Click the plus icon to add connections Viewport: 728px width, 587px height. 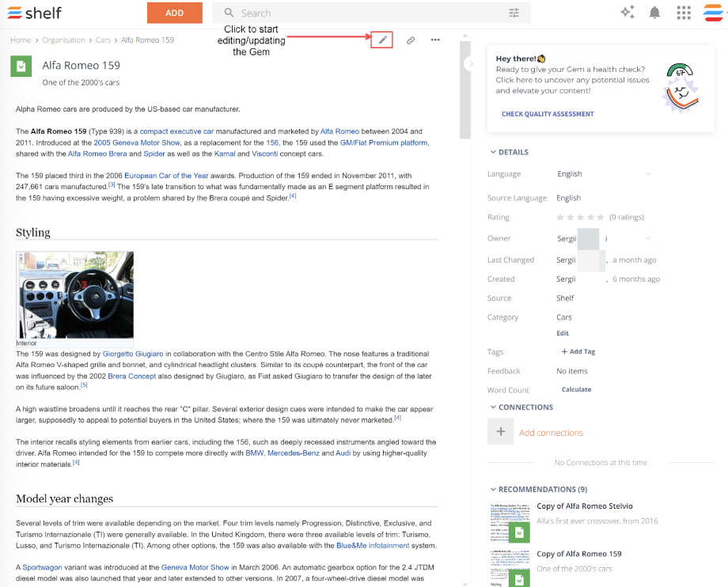pos(500,432)
